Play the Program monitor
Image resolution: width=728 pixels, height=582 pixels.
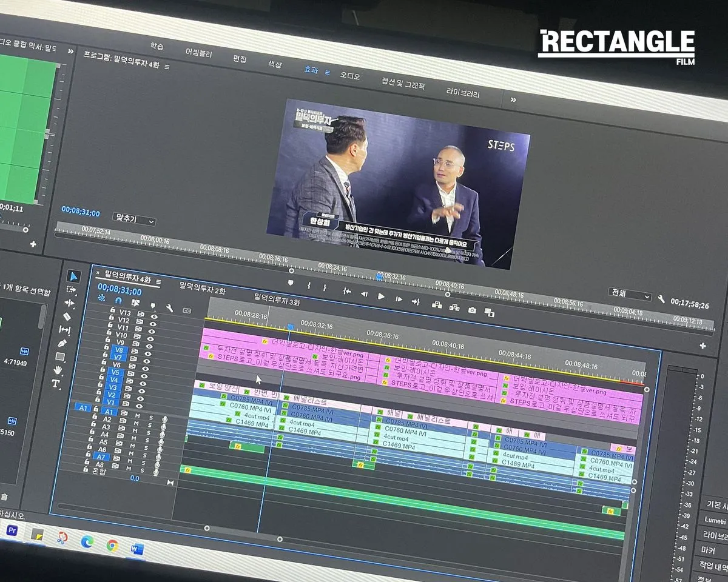[381, 296]
